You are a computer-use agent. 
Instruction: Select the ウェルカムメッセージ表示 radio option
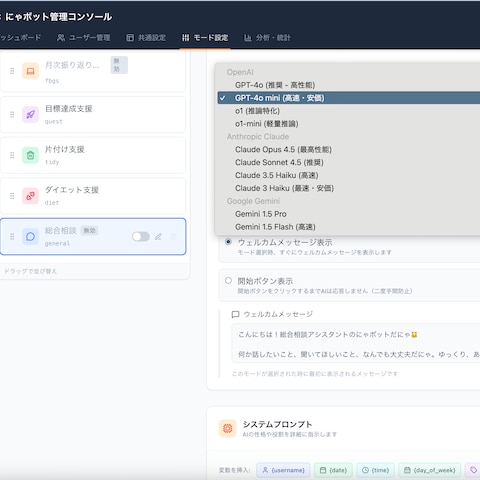tap(228, 242)
